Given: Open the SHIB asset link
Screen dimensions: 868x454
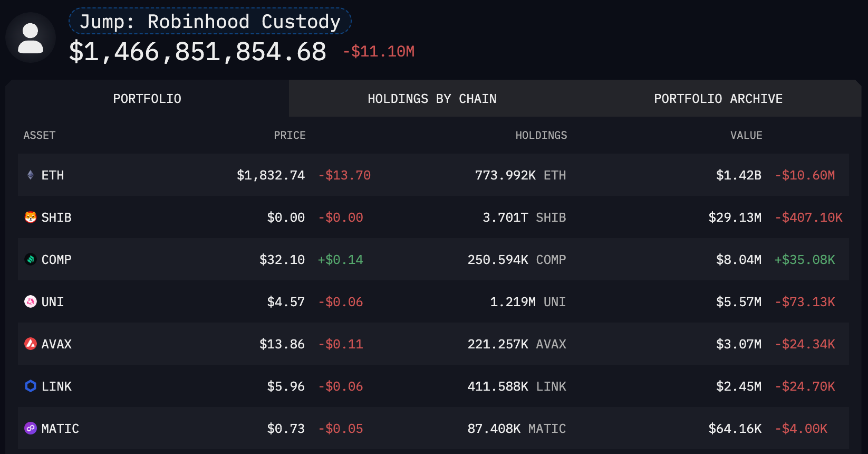Looking at the screenshot, I should click(56, 217).
